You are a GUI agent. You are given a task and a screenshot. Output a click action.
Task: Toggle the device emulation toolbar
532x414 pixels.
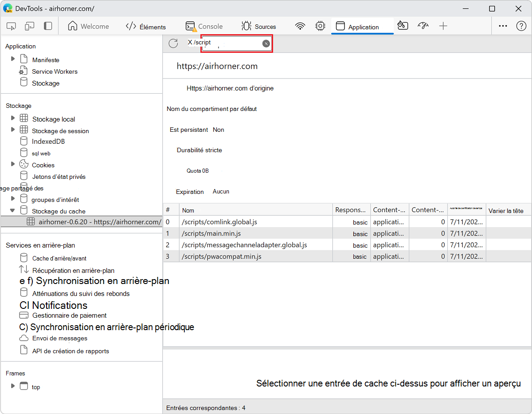tap(29, 26)
